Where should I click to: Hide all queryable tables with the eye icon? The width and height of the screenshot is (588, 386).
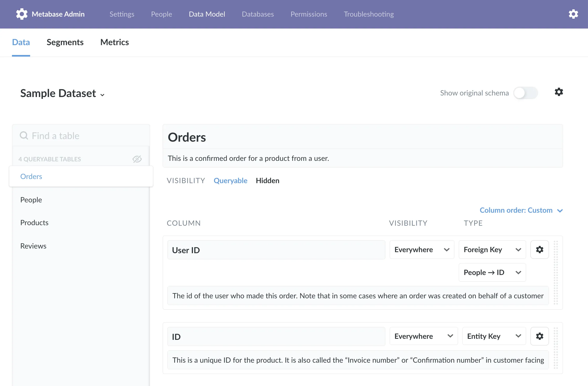(137, 159)
